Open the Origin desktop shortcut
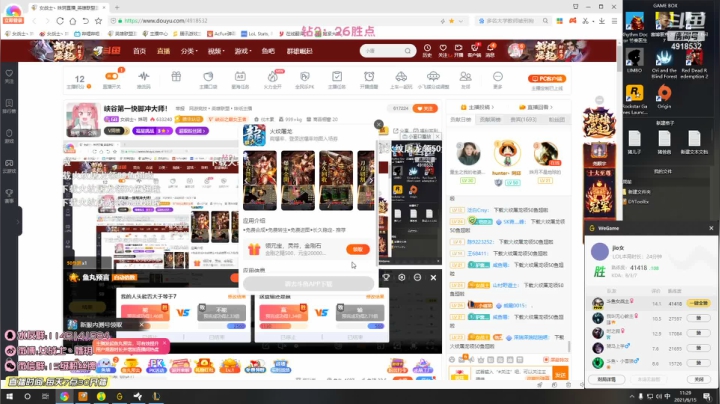Screen dimensions: 720x404 pyautogui.click(x=664, y=94)
